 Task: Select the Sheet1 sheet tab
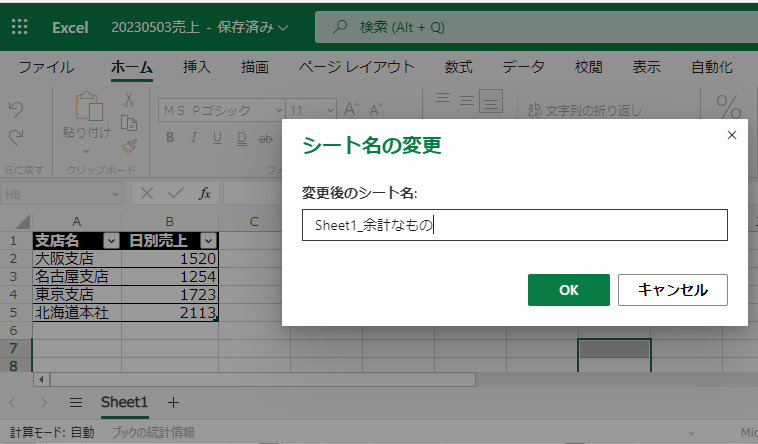[x=124, y=402]
